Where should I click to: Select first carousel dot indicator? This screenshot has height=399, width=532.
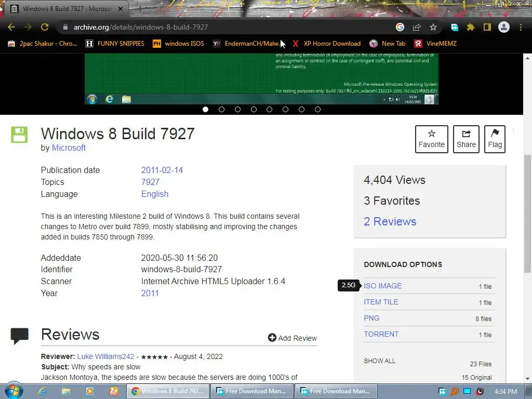coord(205,109)
